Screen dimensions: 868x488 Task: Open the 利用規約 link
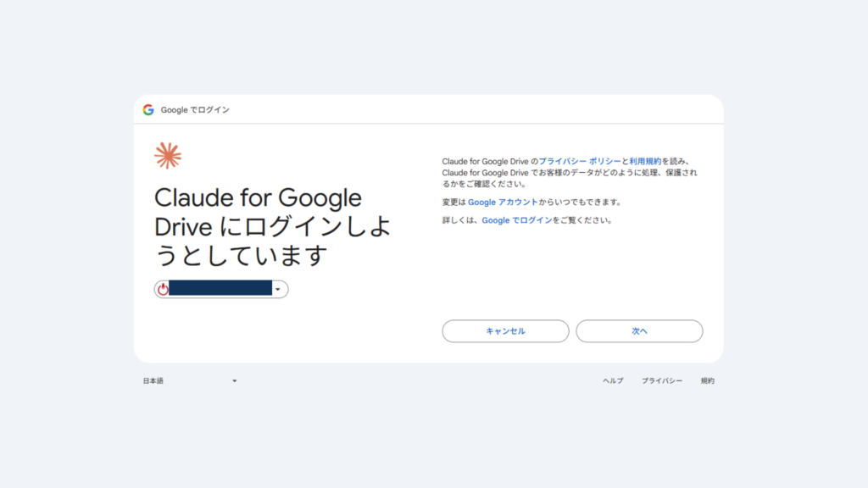click(x=645, y=161)
